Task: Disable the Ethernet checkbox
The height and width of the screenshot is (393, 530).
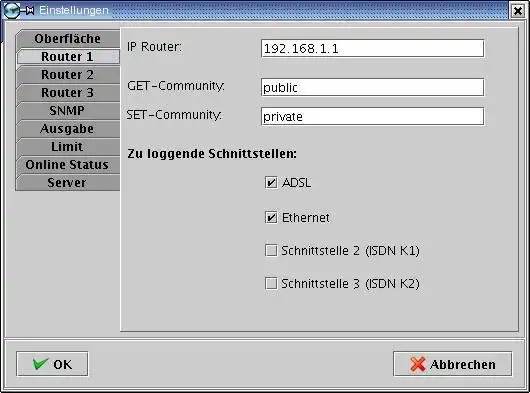Action: click(271, 218)
